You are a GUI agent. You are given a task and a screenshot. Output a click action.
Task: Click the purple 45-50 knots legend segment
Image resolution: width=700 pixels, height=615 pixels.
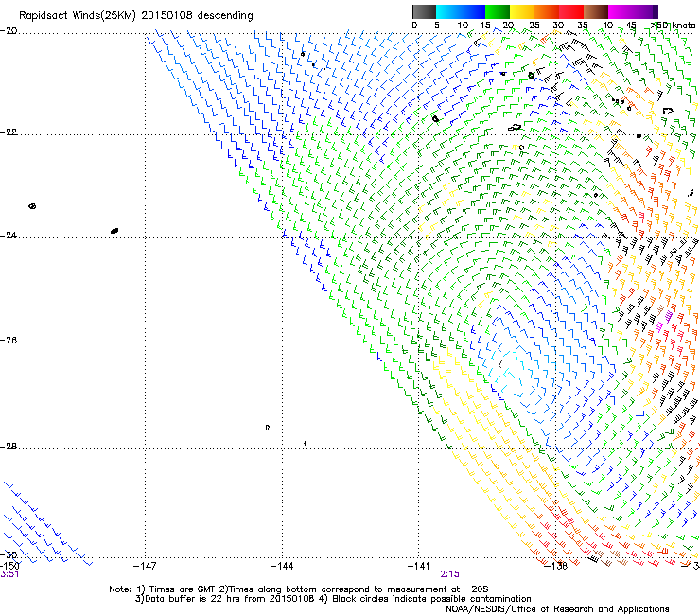(645, 11)
